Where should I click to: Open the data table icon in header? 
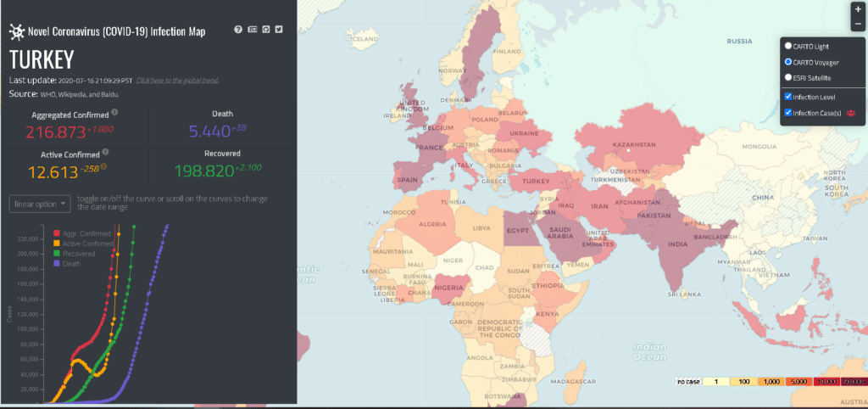click(x=252, y=30)
